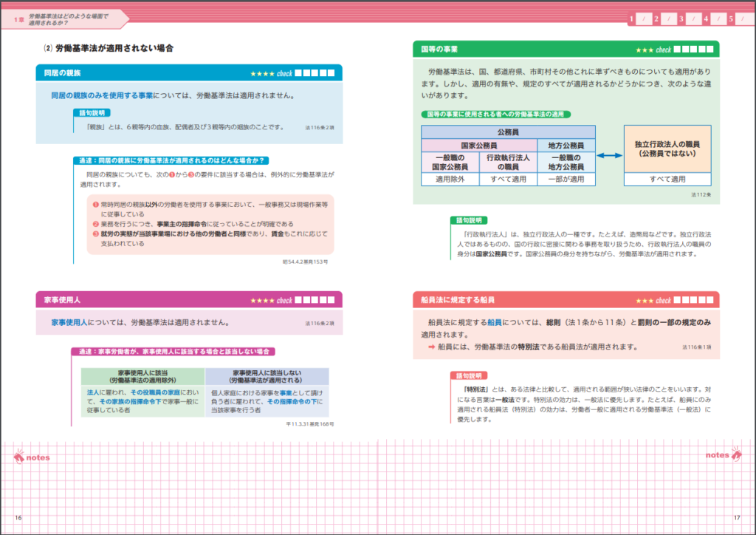Click the green 語句説明 label under 国等の事業

point(469,220)
